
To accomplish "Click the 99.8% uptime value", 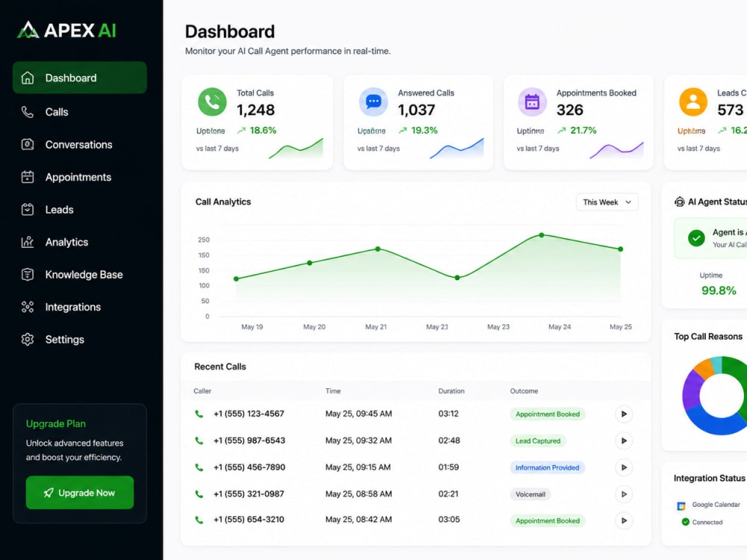I will (719, 290).
